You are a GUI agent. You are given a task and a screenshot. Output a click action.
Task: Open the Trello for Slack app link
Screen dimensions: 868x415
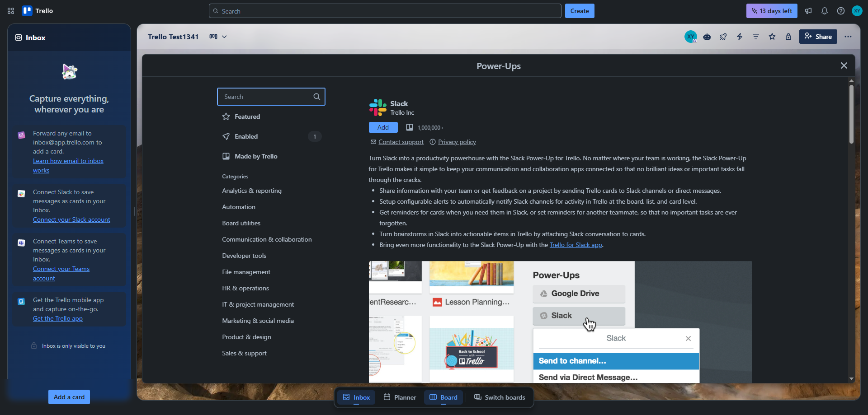(576, 245)
